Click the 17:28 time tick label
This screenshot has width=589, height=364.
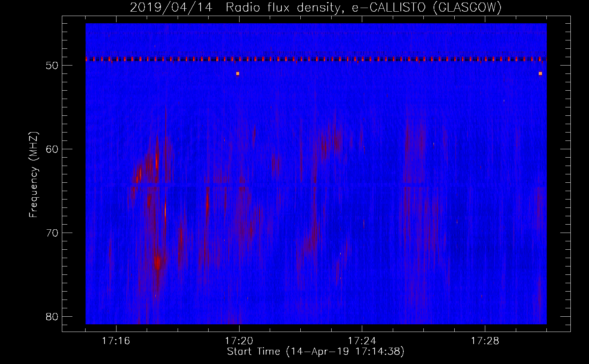click(485, 341)
